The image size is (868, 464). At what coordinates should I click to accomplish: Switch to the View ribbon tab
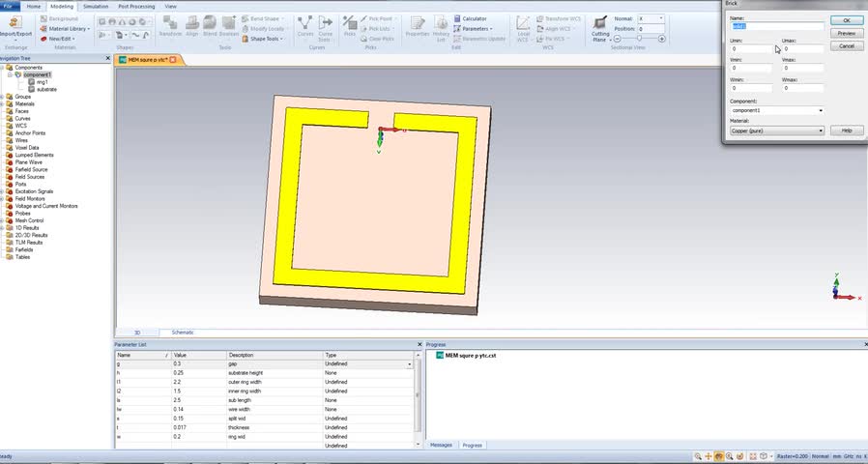coord(170,6)
